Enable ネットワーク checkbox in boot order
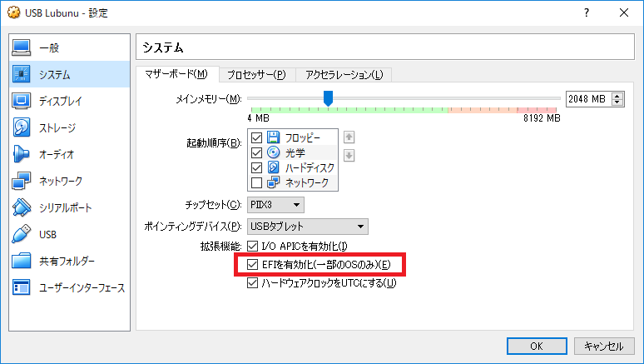The width and height of the screenshot is (644, 364). pyautogui.click(x=256, y=182)
